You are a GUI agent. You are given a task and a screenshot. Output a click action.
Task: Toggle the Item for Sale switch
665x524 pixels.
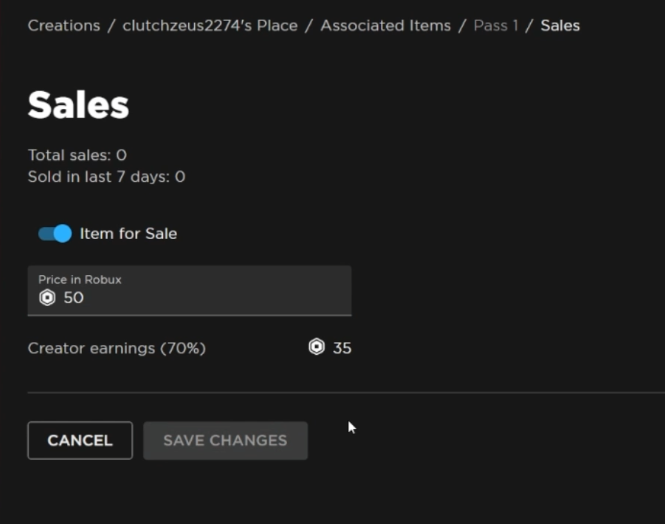tap(55, 234)
